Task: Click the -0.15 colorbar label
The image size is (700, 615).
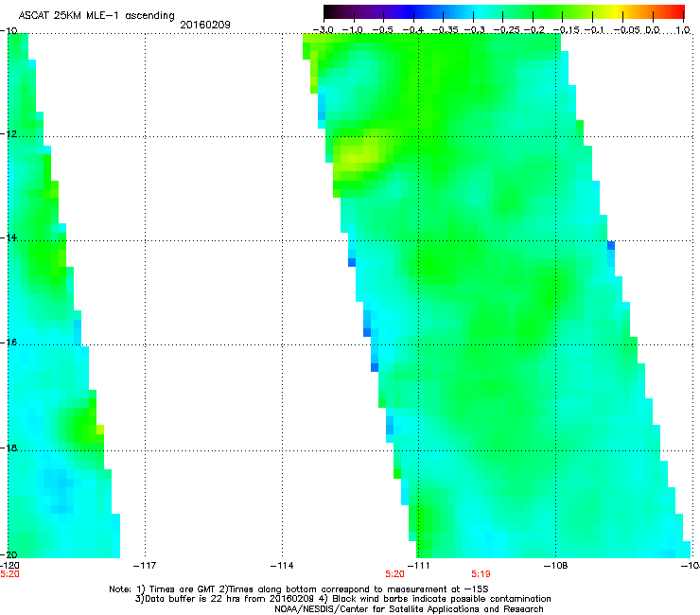Action: point(566,30)
